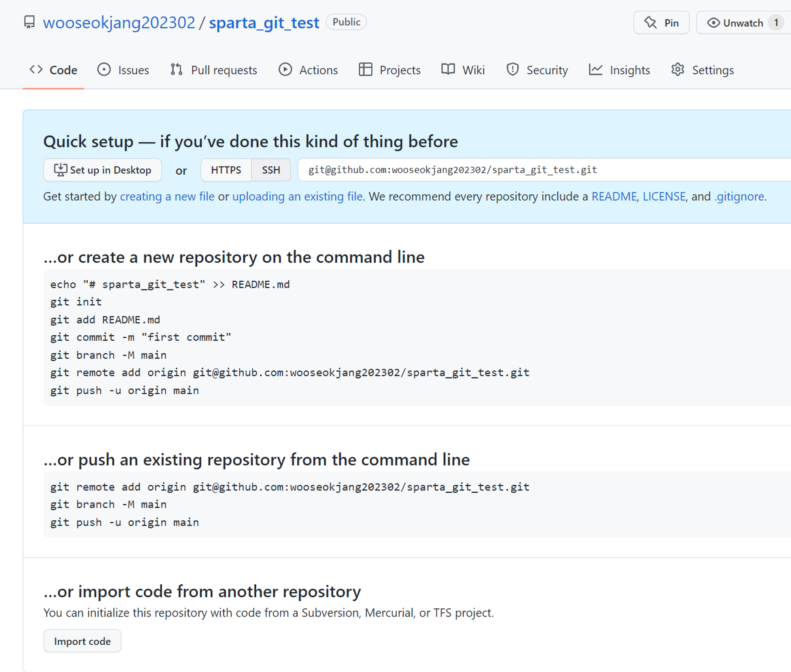Click the Import code button

click(x=82, y=641)
